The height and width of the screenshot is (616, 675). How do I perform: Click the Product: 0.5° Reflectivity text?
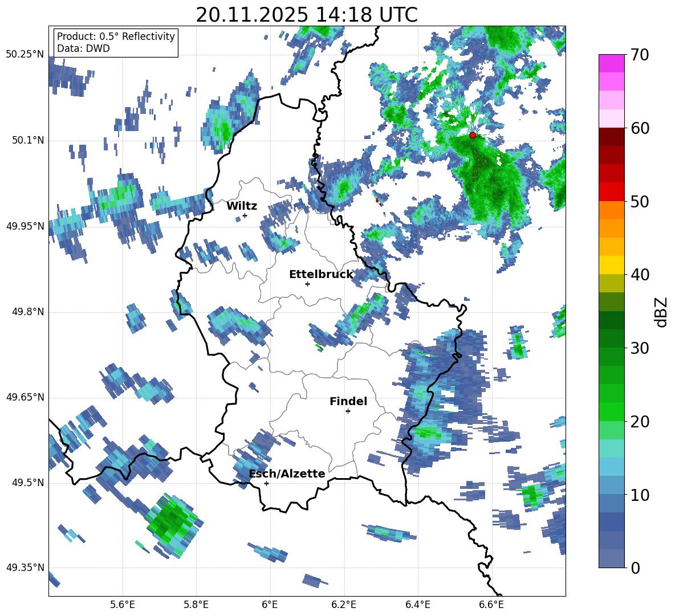click(116, 36)
